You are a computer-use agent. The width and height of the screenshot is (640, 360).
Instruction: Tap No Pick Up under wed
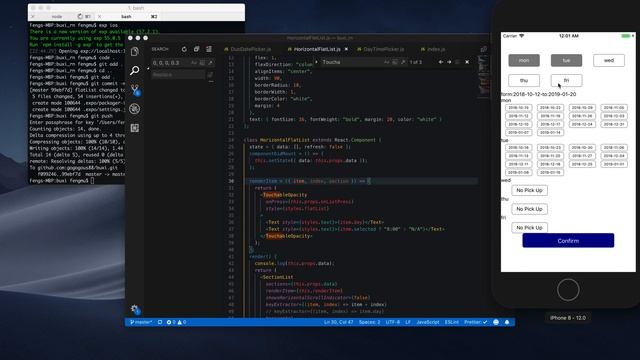pyautogui.click(x=529, y=190)
